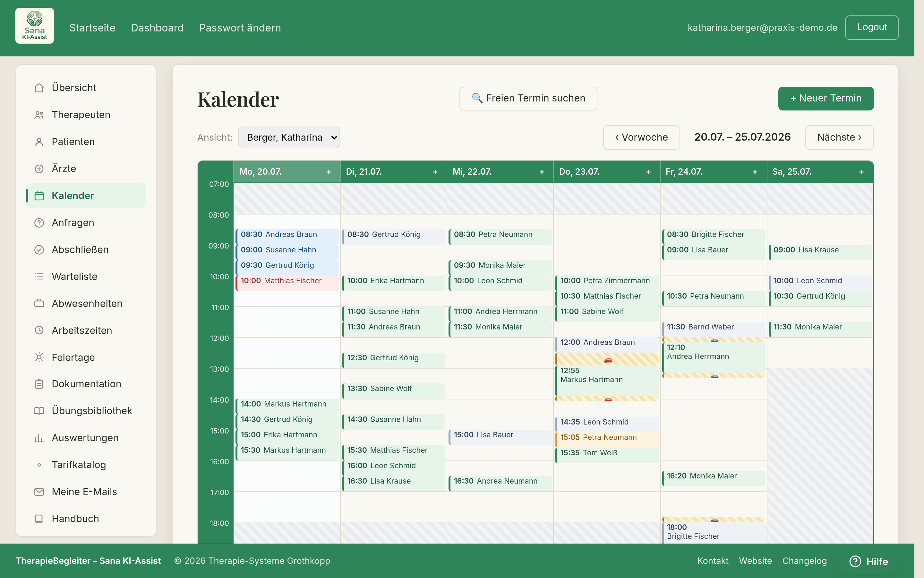
Task: Click the Abwesenheiten briefcase icon
Action: point(39,303)
